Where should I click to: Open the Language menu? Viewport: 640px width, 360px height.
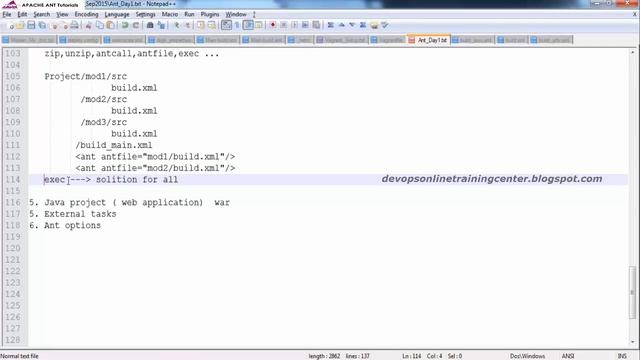click(x=117, y=14)
